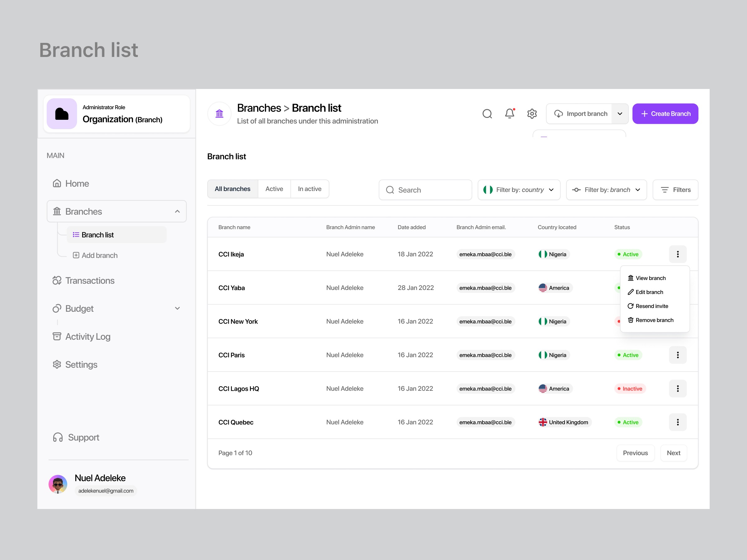The width and height of the screenshot is (747, 560).
Task: Open Filter by country dropdown
Action: pos(519,190)
